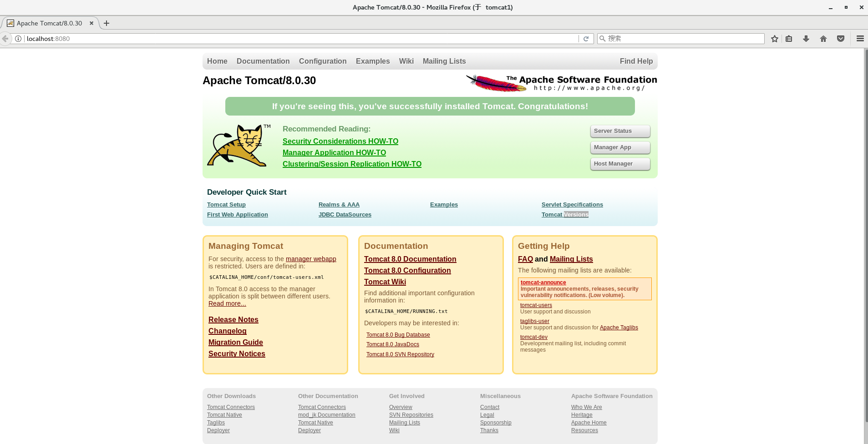Open Clustering/Session Replication HOW-TO link
The image size is (868, 444).
pyautogui.click(x=352, y=164)
